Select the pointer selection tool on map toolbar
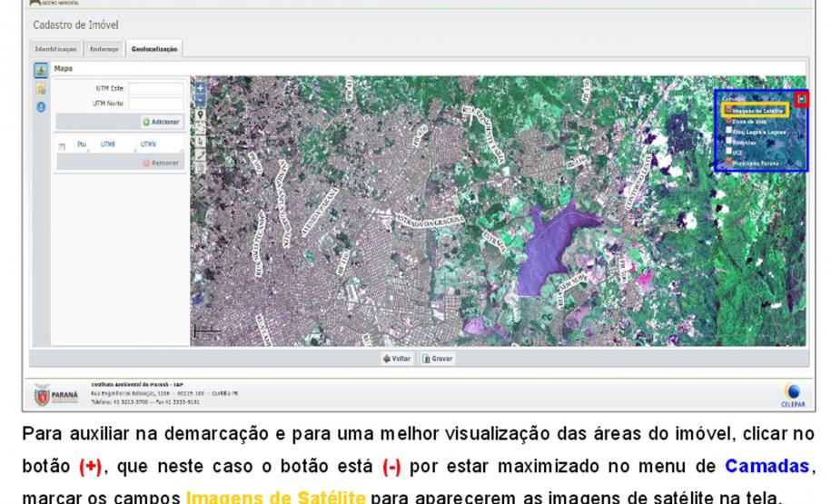This screenshot has height=504, width=831. click(x=201, y=142)
